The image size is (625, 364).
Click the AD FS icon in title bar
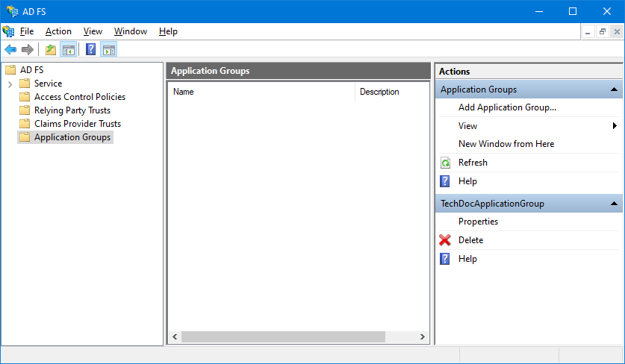pos(13,11)
